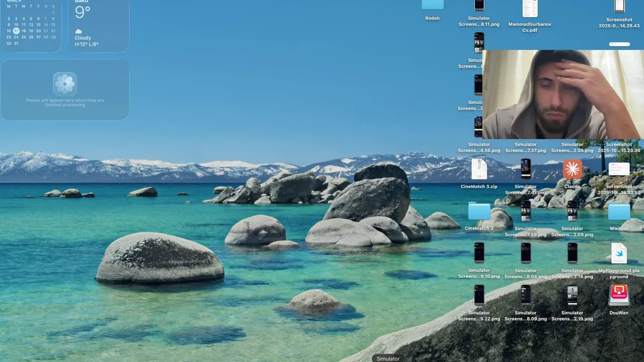Click today's date 17 in calendar widget
The width and height of the screenshot is (644, 362).
tap(16, 31)
